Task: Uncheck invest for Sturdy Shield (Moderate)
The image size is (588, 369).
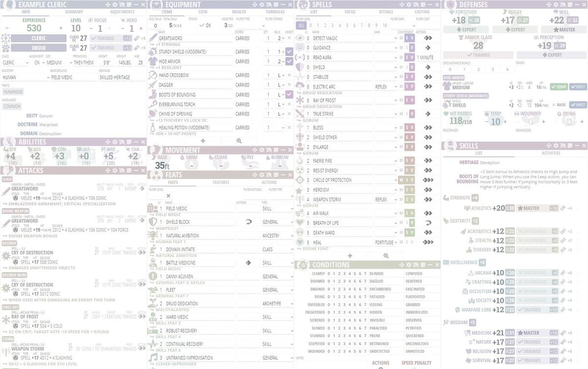Action: (x=289, y=51)
